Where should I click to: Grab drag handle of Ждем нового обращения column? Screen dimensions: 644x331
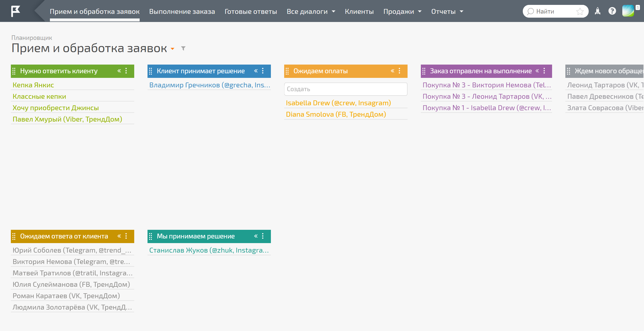click(x=569, y=71)
